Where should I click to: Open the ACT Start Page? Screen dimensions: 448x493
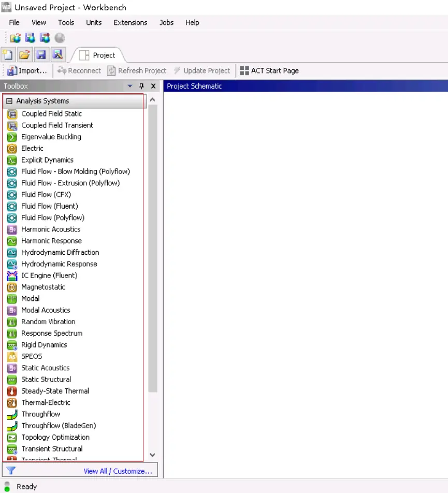pyautogui.click(x=269, y=71)
